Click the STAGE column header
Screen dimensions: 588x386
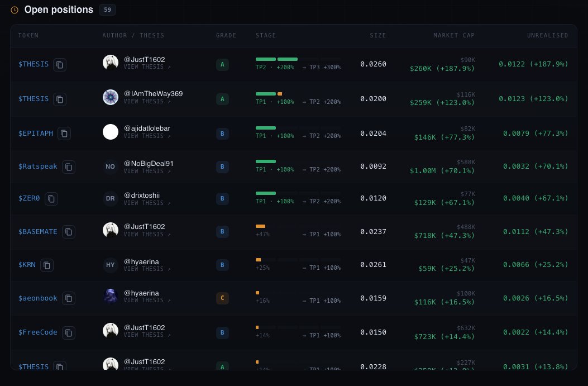[266, 35]
